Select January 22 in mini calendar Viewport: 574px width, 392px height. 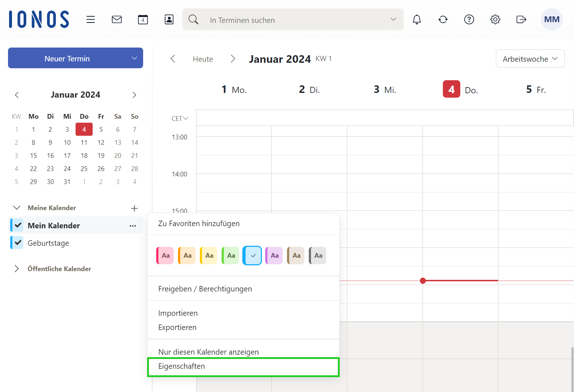tap(33, 169)
